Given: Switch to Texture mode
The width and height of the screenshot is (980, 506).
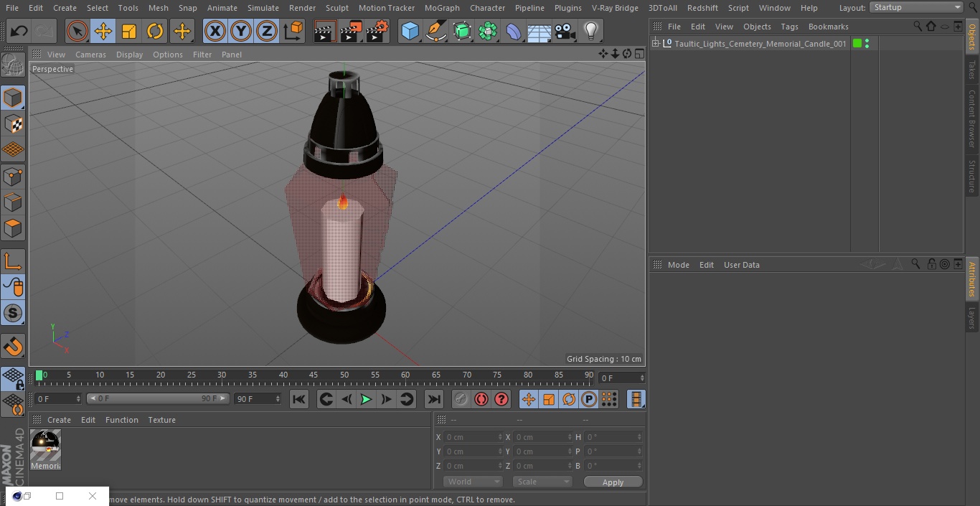Looking at the screenshot, I should point(13,123).
